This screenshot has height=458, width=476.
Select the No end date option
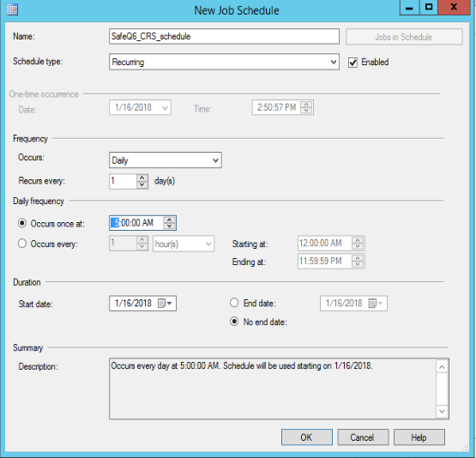[x=234, y=322]
